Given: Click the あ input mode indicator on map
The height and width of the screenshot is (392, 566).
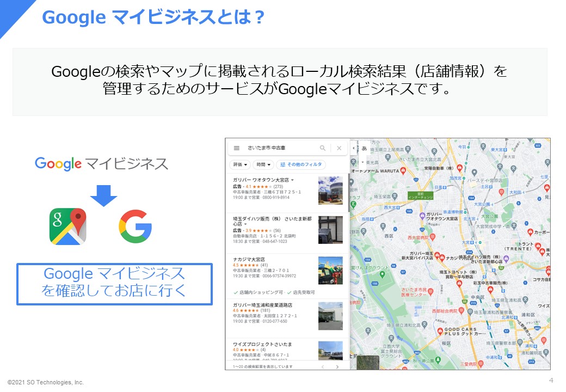Looking at the screenshot, I should pyautogui.click(x=364, y=148).
